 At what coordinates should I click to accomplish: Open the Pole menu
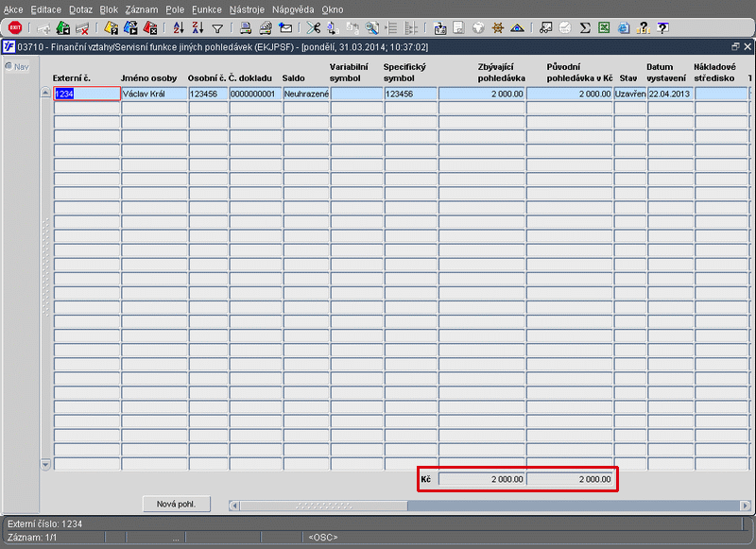point(175,9)
